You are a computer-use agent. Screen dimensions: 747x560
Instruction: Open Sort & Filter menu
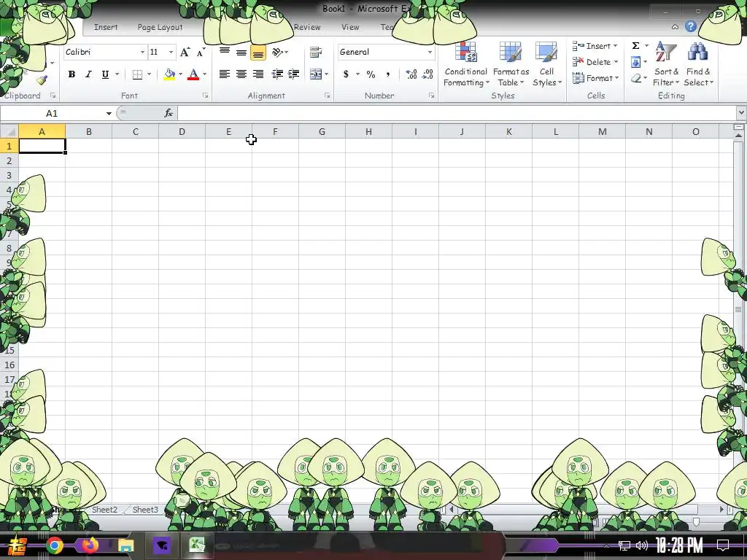pyautogui.click(x=666, y=64)
